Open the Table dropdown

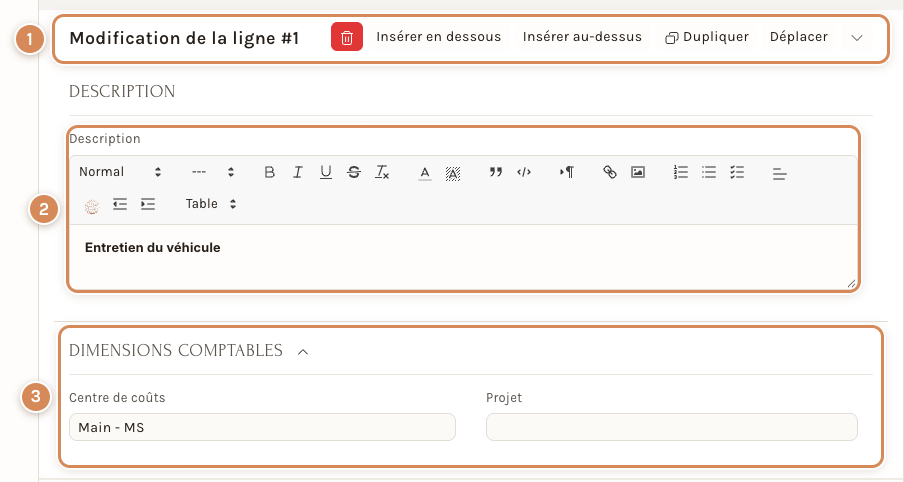pos(210,204)
